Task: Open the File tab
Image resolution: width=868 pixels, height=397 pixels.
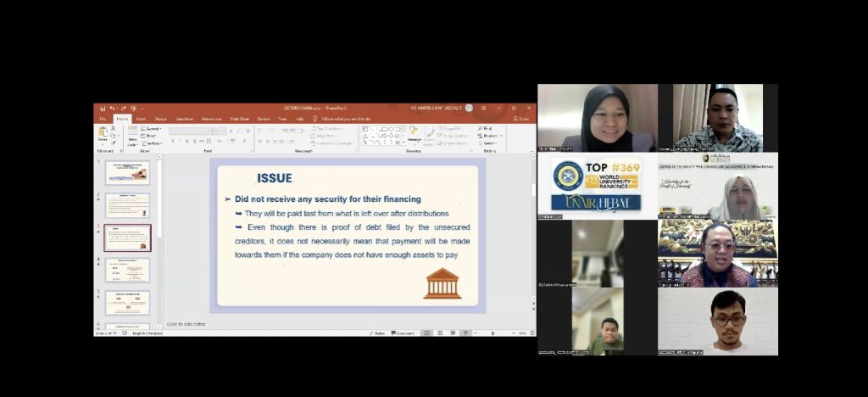Action: tap(103, 119)
